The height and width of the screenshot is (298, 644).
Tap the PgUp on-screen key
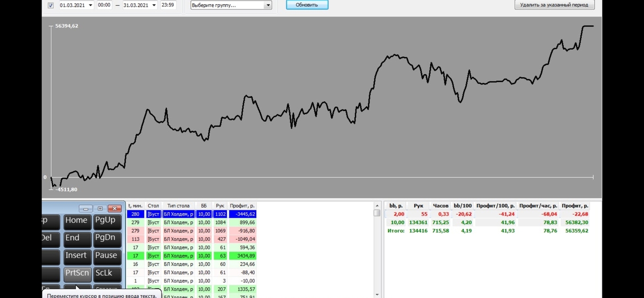[106, 221]
